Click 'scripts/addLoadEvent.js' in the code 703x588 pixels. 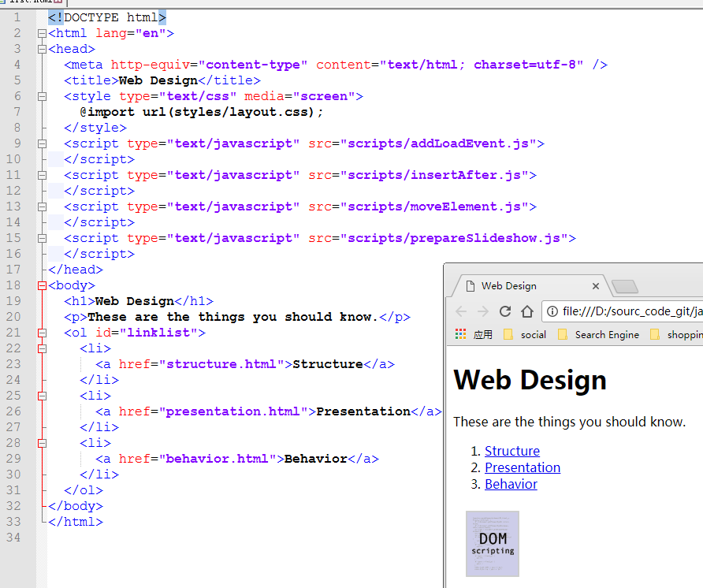tap(438, 143)
